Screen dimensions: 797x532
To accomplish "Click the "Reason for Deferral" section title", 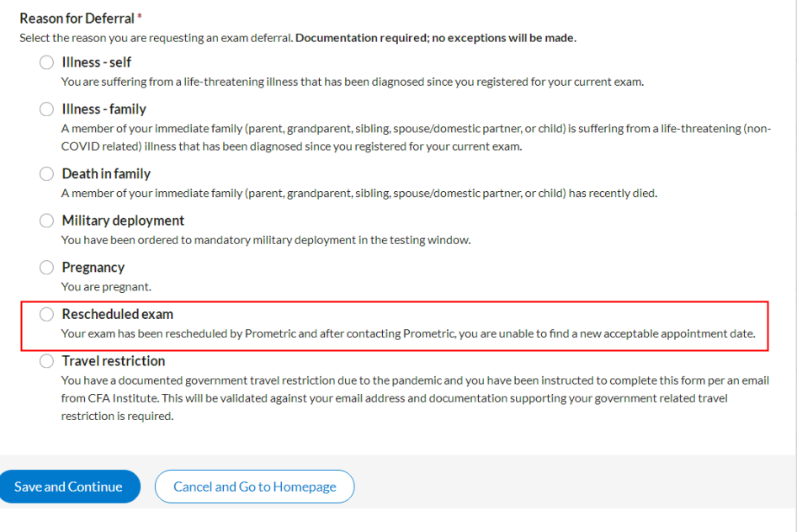I will coord(77,18).
